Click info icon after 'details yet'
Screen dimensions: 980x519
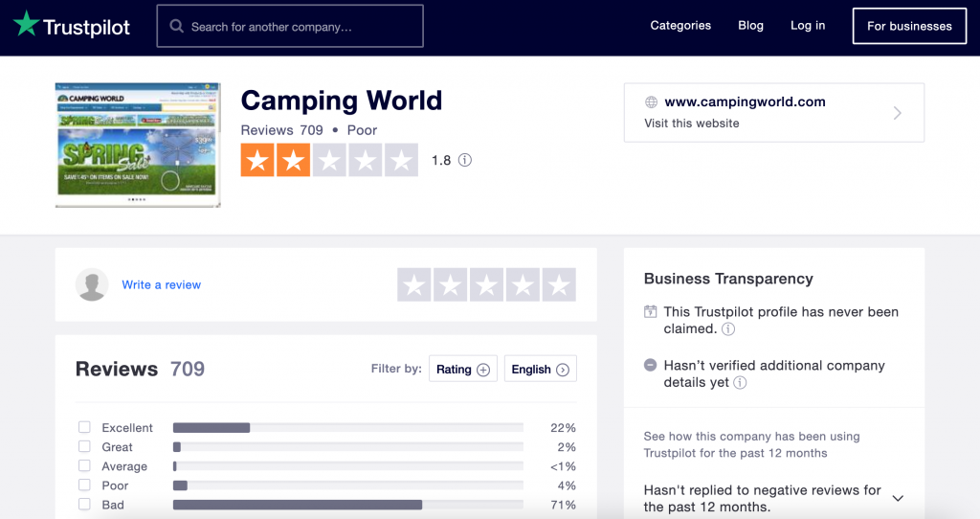click(x=740, y=383)
